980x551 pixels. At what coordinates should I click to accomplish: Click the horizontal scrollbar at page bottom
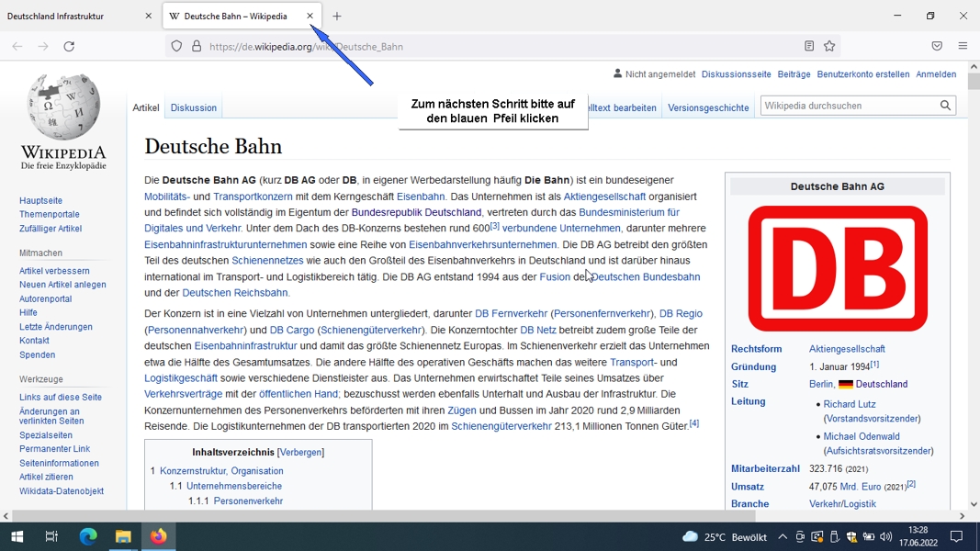[384, 516]
